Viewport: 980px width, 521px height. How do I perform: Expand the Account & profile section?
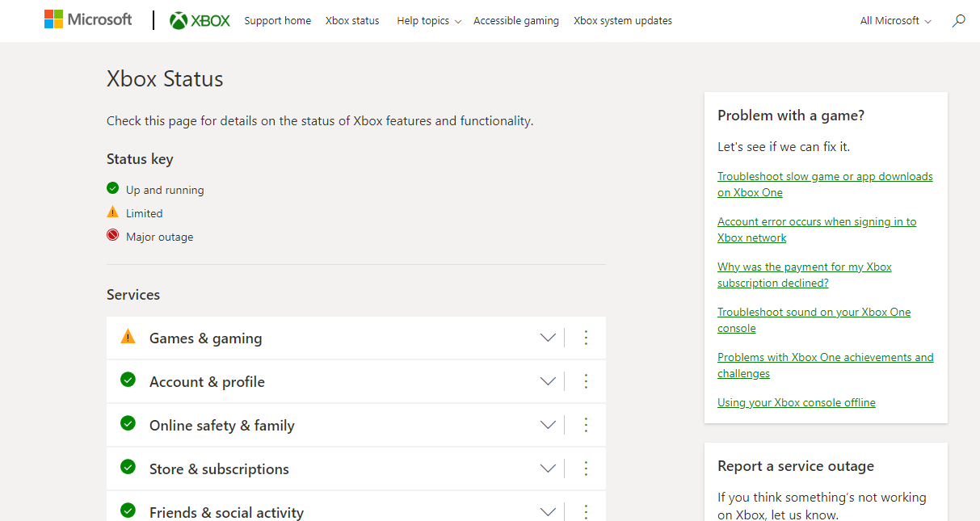[548, 382]
